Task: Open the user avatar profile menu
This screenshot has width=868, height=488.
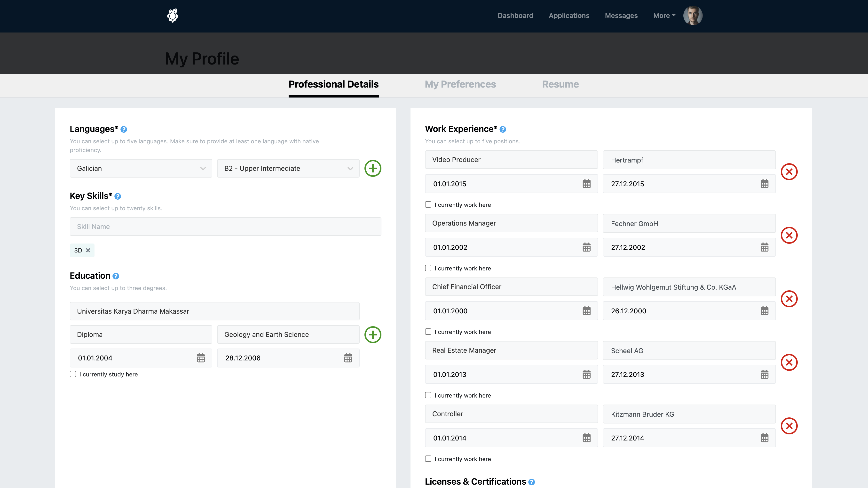Action: [x=693, y=16]
